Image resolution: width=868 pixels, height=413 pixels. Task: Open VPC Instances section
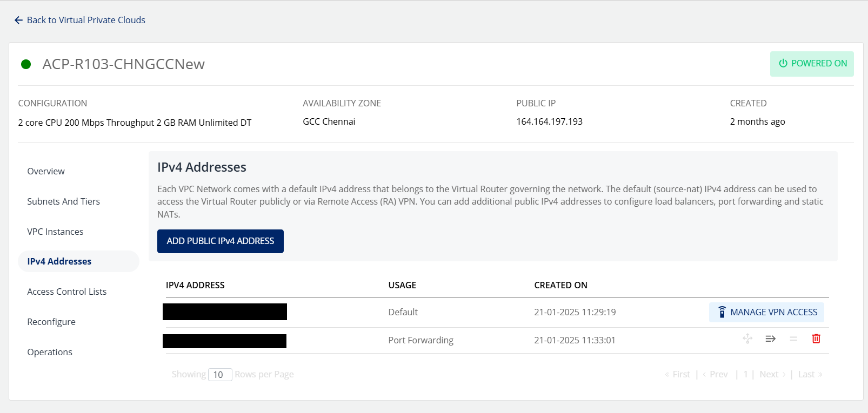[x=55, y=232]
